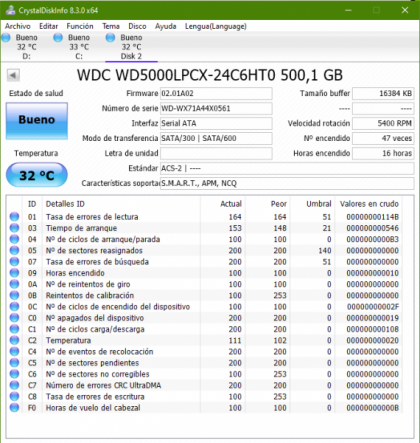
Task: Click the serial number field WD-WX71A44X0561
Action: pyautogui.click(x=216, y=108)
